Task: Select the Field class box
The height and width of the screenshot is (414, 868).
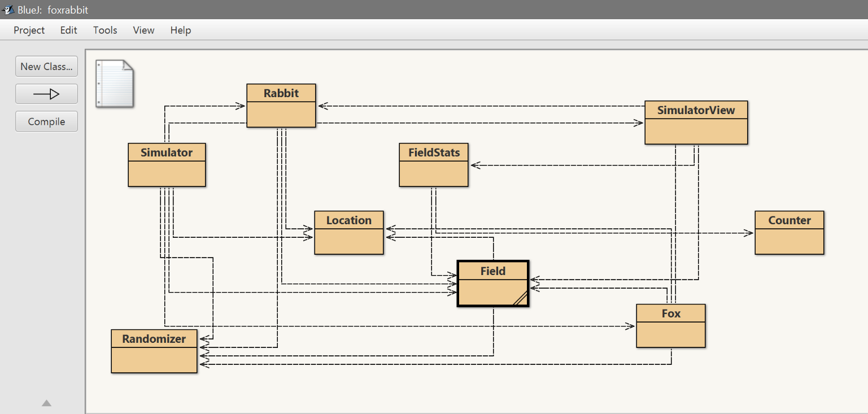Action: [493, 284]
